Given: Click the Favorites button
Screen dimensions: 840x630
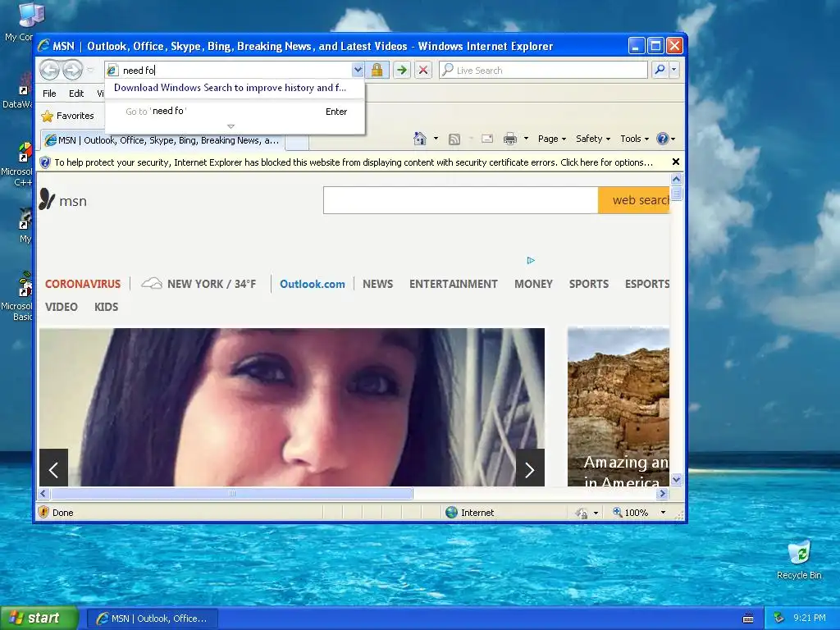Looking at the screenshot, I should tap(67, 116).
